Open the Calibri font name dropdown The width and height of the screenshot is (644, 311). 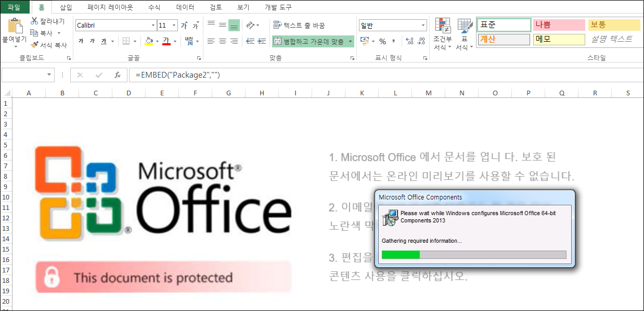click(x=153, y=26)
